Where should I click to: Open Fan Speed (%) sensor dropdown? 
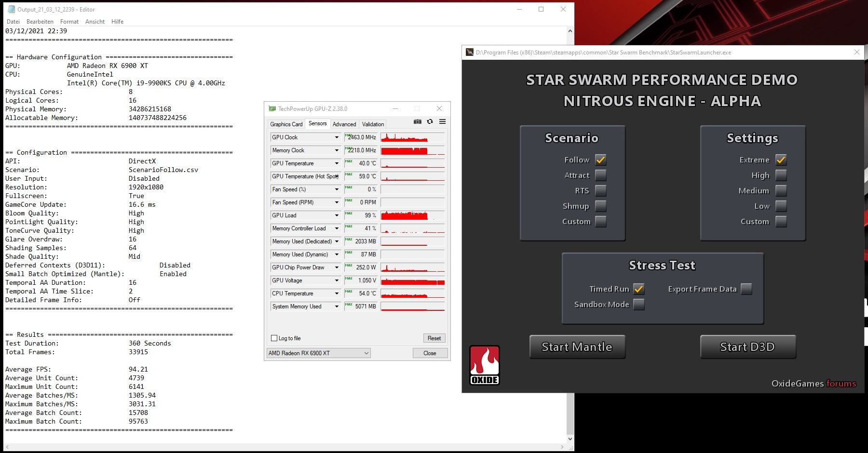pos(337,189)
